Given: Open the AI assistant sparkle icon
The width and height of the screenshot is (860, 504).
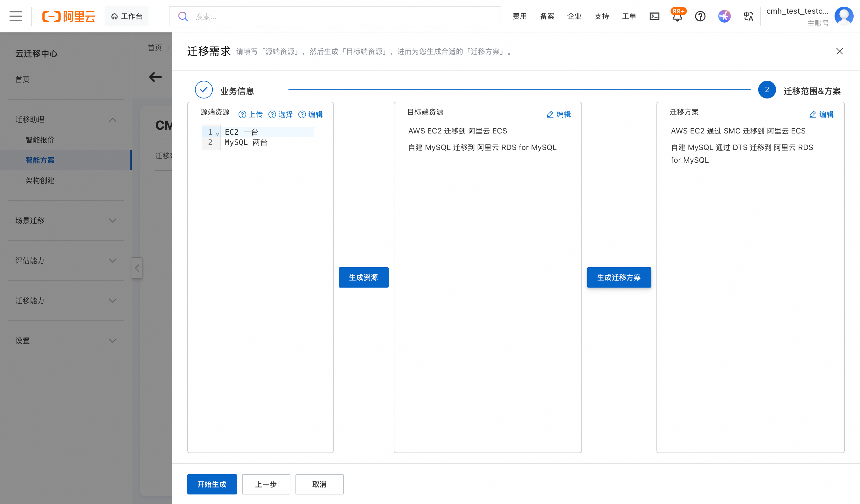Looking at the screenshot, I should pos(724,16).
